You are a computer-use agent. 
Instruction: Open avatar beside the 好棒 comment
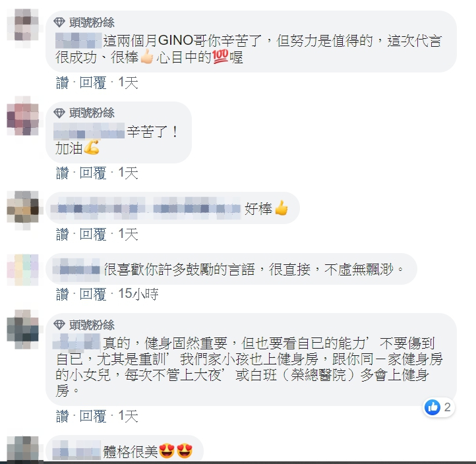23,210
